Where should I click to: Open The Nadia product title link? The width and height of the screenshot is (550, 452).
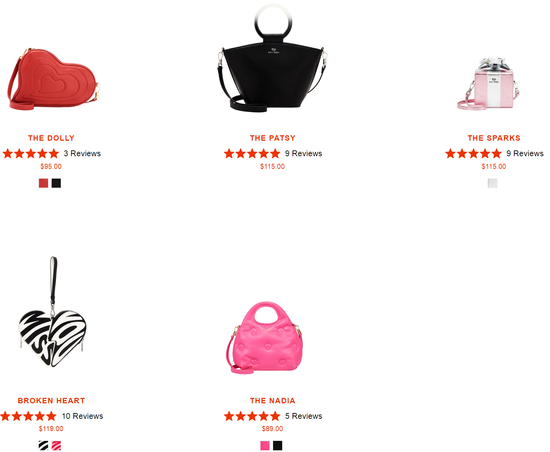point(273,400)
